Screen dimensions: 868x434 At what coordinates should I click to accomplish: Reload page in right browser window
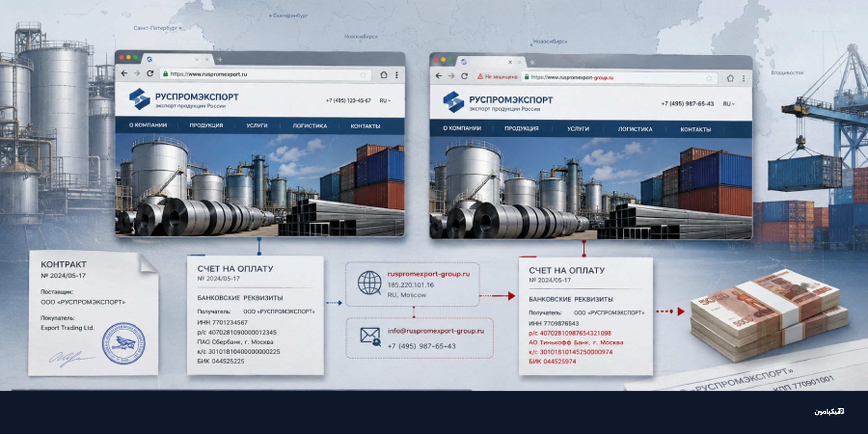coord(464,76)
